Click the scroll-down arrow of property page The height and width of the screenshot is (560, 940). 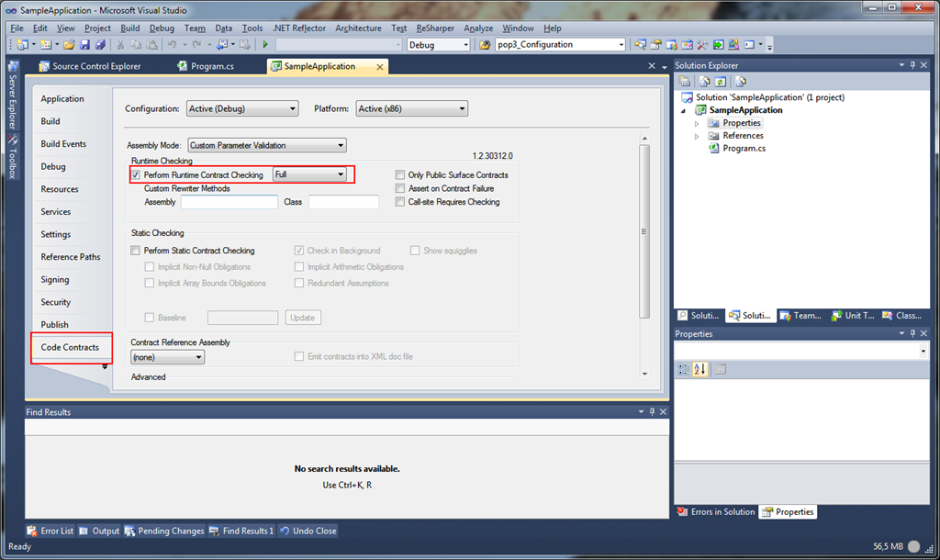click(644, 374)
